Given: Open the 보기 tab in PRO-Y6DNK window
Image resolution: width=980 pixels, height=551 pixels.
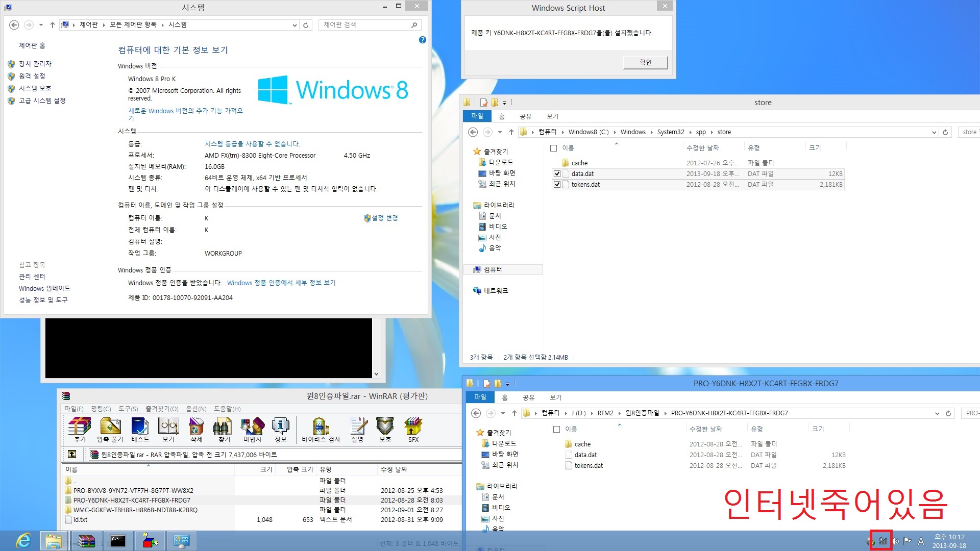Looking at the screenshot, I should point(555,397).
